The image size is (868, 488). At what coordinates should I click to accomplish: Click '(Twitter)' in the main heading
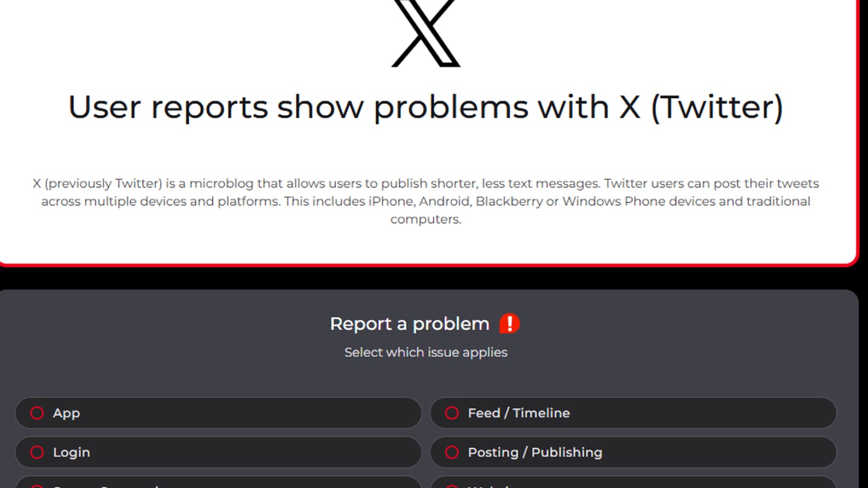tap(717, 107)
